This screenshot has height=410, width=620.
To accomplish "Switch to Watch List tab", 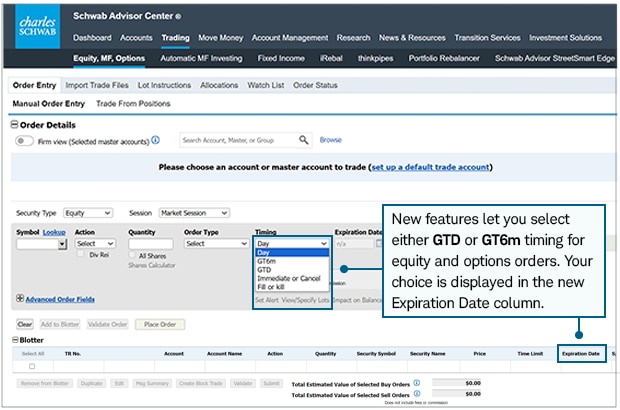I will [266, 85].
